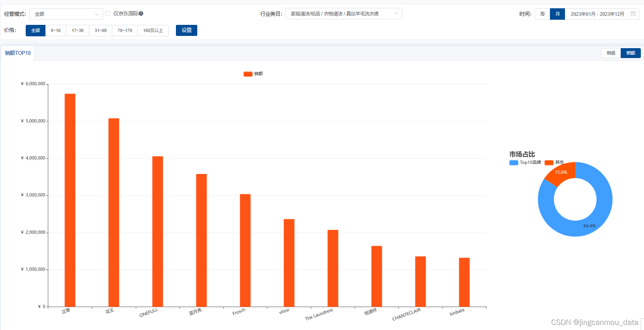Select the 31~69 price range
Image resolution: width=644 pixels, height=330 pixels.
tap(100, 30)
